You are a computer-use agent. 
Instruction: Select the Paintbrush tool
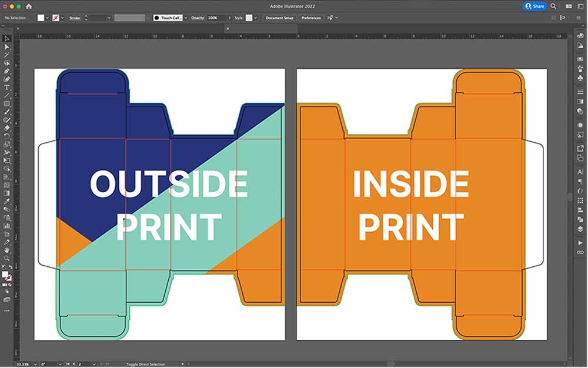(6, 112)
